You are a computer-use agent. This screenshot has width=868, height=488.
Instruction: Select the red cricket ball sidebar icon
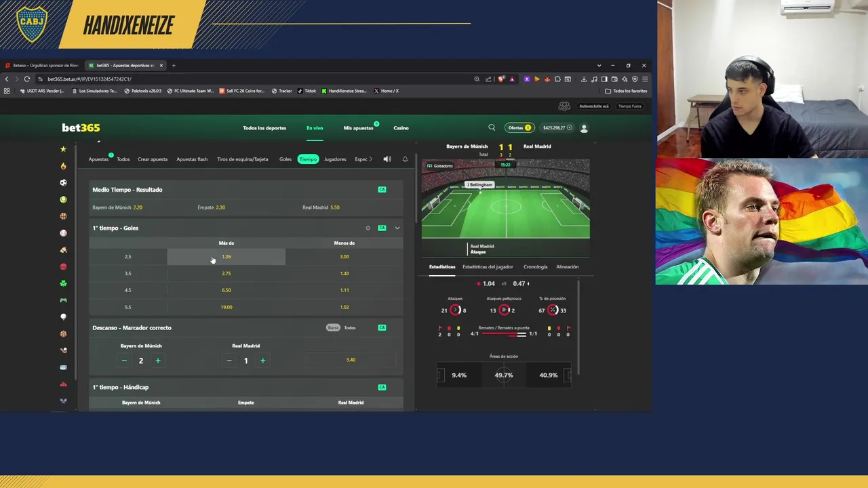[x=63, y=266]
